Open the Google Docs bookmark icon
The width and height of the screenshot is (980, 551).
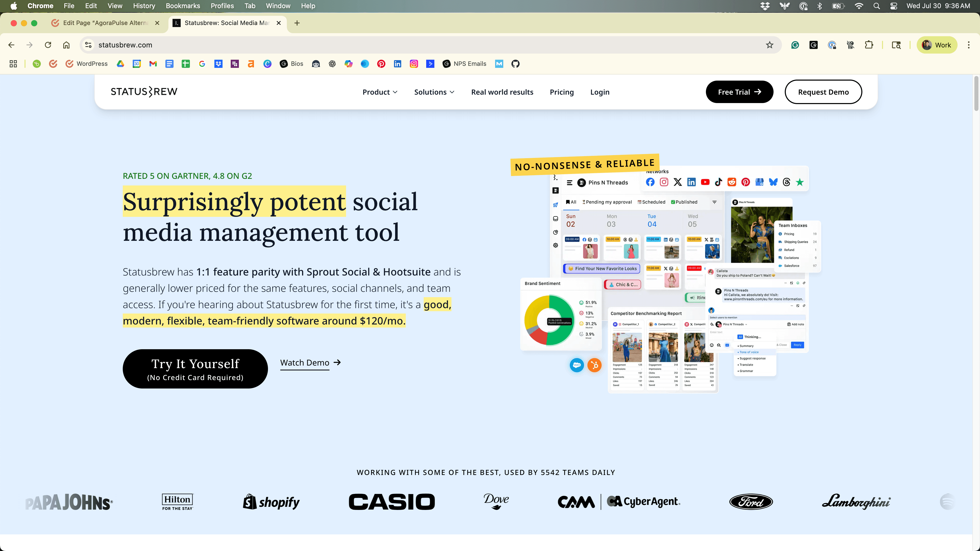(169, 64)
